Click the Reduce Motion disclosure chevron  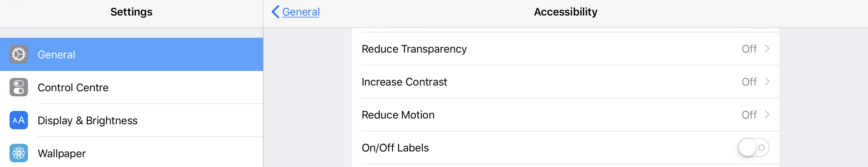(x=767, y=115)
